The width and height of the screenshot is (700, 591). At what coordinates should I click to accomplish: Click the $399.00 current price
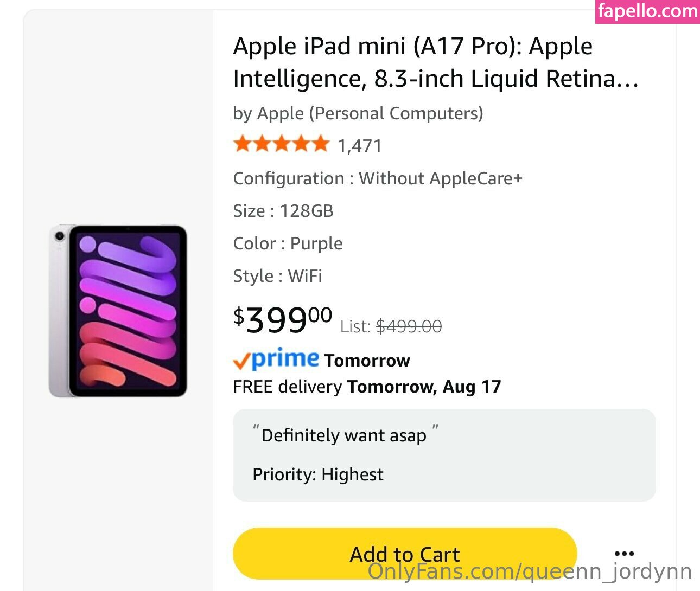282,319
